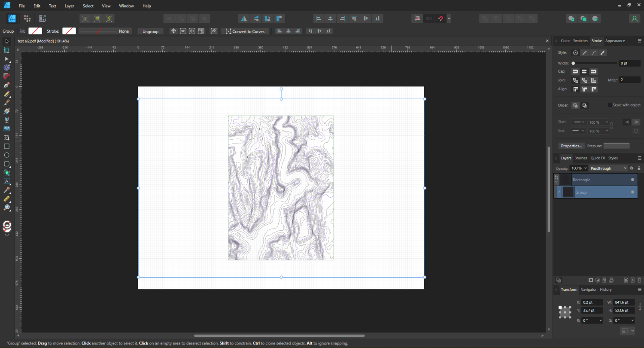Open the Layer menu

pyautogui.click(x=69, y=6)
